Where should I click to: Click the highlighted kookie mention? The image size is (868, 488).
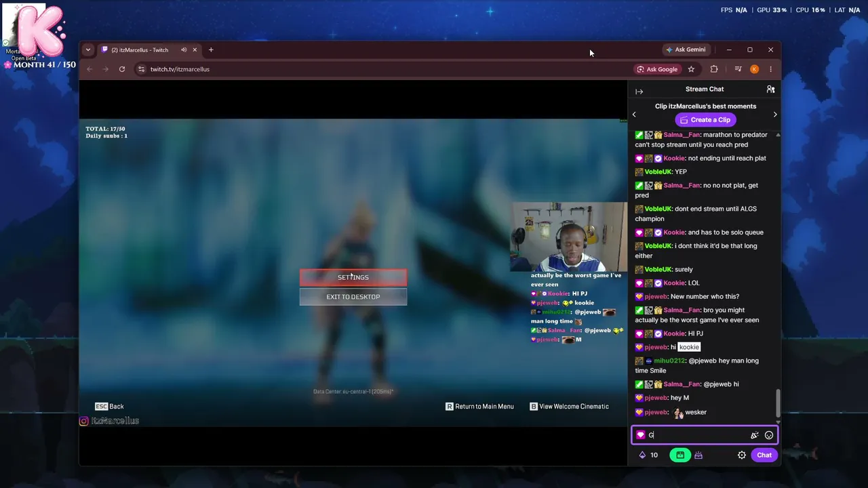689,348
